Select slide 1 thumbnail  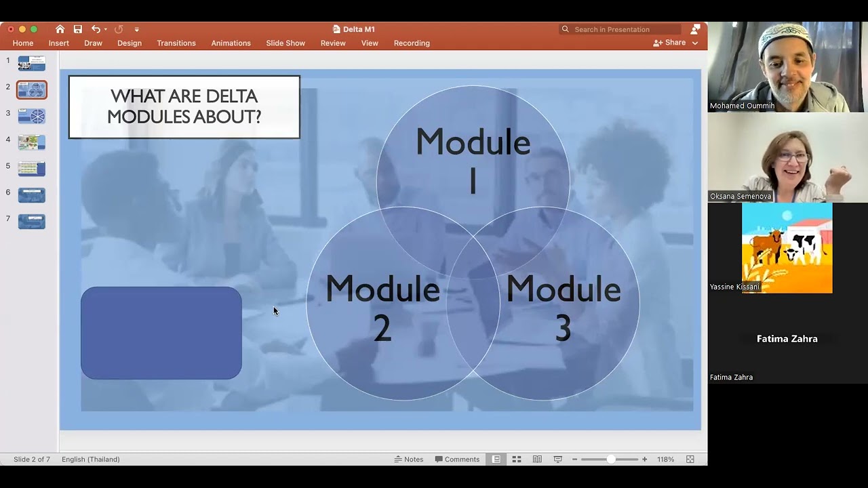click(x=32, y=64)
